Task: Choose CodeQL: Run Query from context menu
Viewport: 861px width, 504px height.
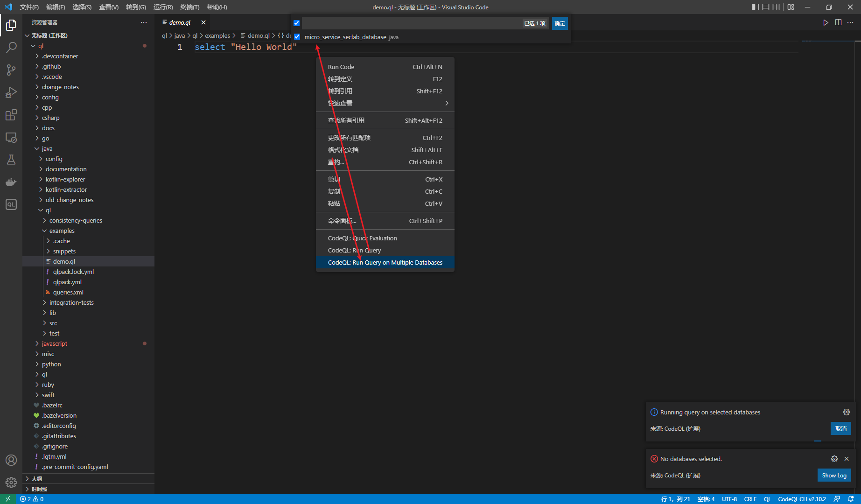Action: coord(385,250)
